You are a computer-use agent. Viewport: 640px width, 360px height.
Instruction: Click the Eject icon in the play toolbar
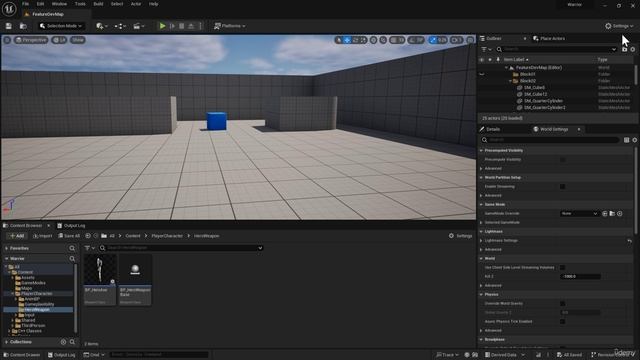[191, 26]
